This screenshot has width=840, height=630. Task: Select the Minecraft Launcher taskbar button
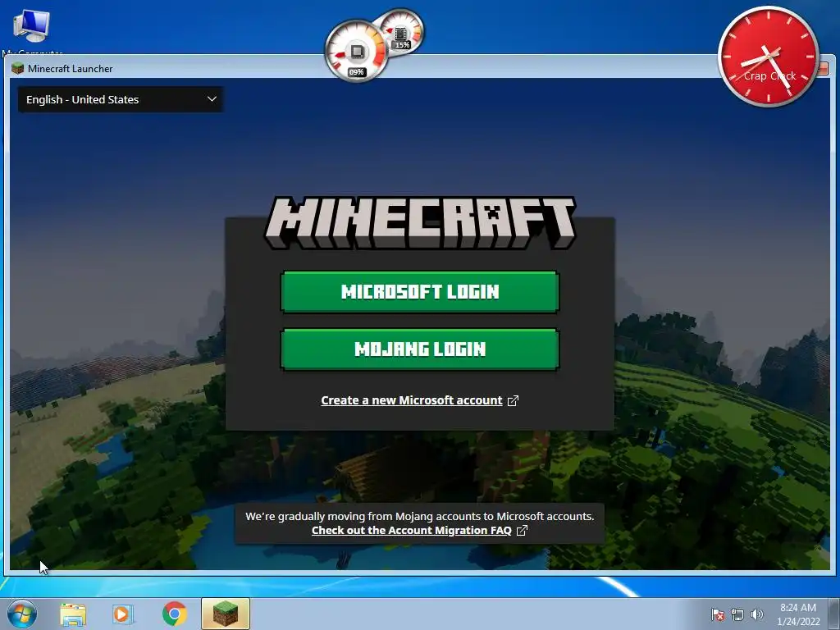(226, 614)
